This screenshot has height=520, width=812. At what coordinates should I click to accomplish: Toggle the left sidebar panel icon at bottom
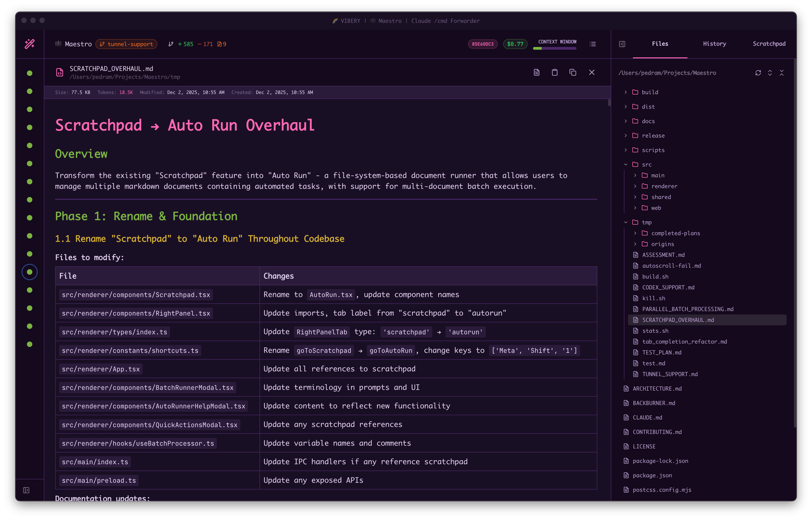click(26, 490)
